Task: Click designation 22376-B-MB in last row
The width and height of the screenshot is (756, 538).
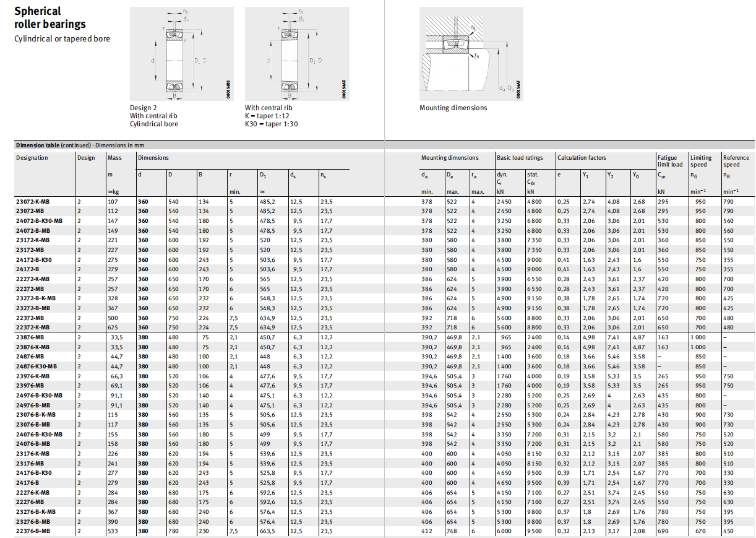Action: coord(33,531)
